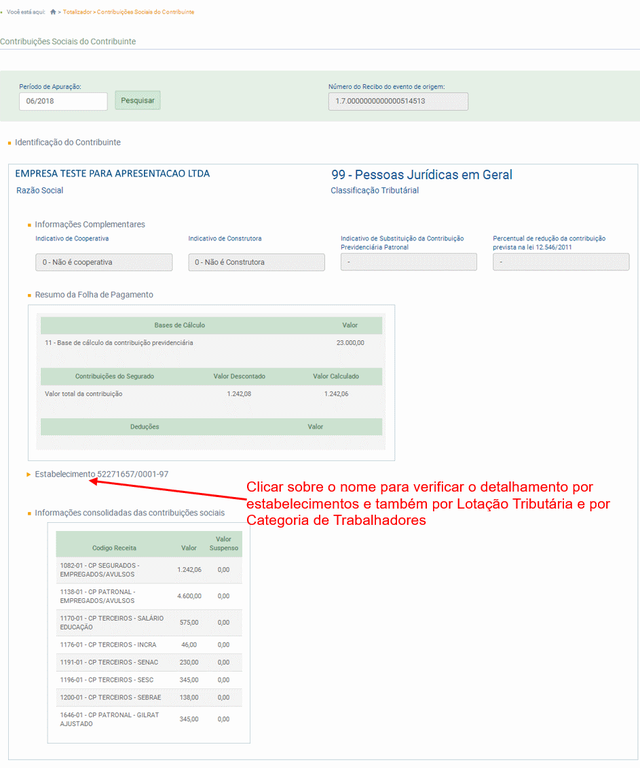Focus the Período de Apuração field
The width and height of the screenshot is (640, 768).
62,101
